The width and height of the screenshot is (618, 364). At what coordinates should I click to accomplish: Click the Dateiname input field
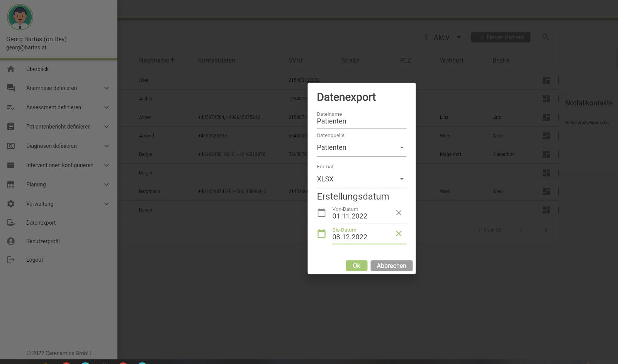(x=361, y=121)
